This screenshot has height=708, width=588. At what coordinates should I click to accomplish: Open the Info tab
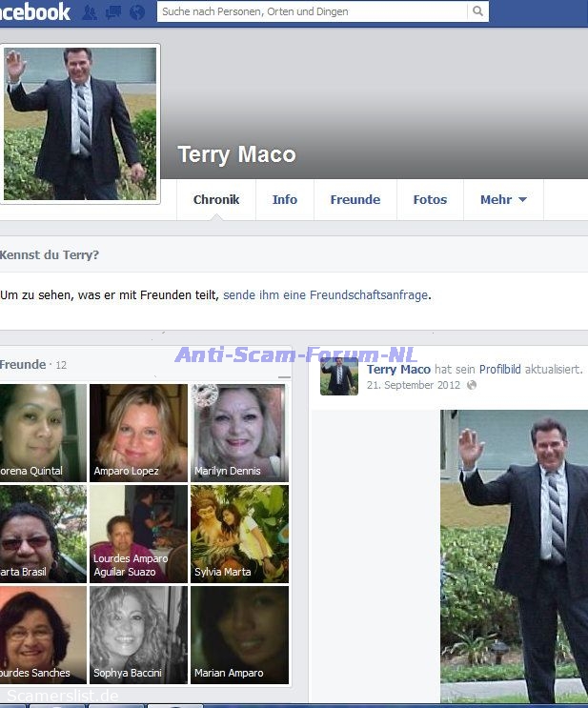tap(285, 199)
